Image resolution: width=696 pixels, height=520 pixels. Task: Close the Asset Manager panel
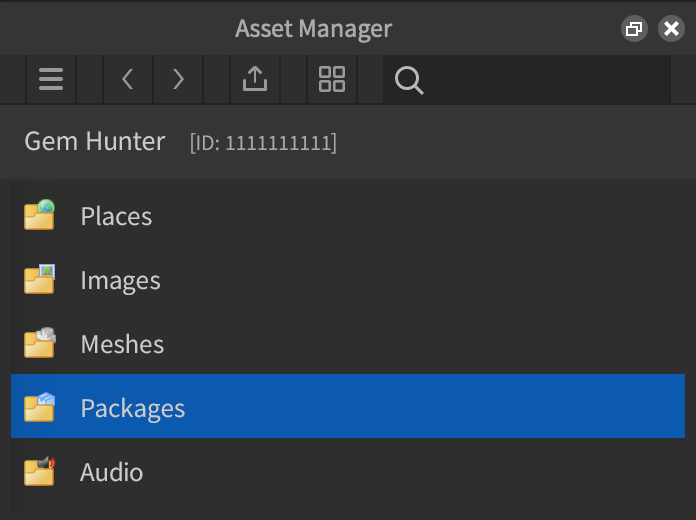[671, 28]
